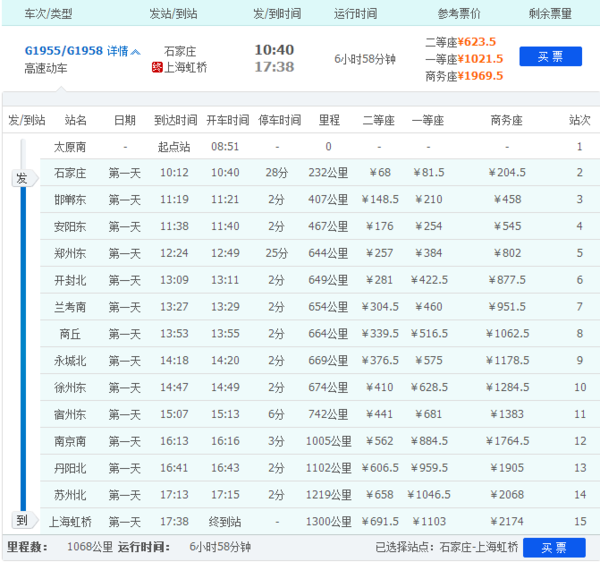Select the 太原南 origin station row

click(320, 147)
